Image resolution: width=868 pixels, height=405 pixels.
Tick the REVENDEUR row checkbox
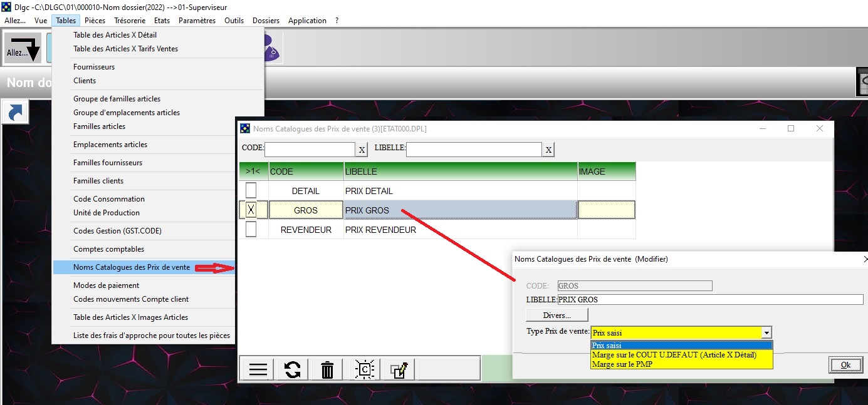pos(251,230)
